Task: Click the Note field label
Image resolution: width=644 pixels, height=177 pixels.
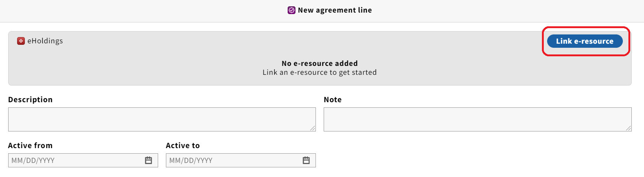Action: 333,100
